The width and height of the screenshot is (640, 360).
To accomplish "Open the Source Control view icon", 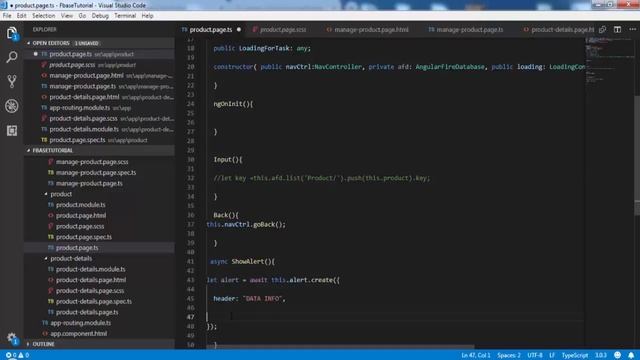I will 12,81.
